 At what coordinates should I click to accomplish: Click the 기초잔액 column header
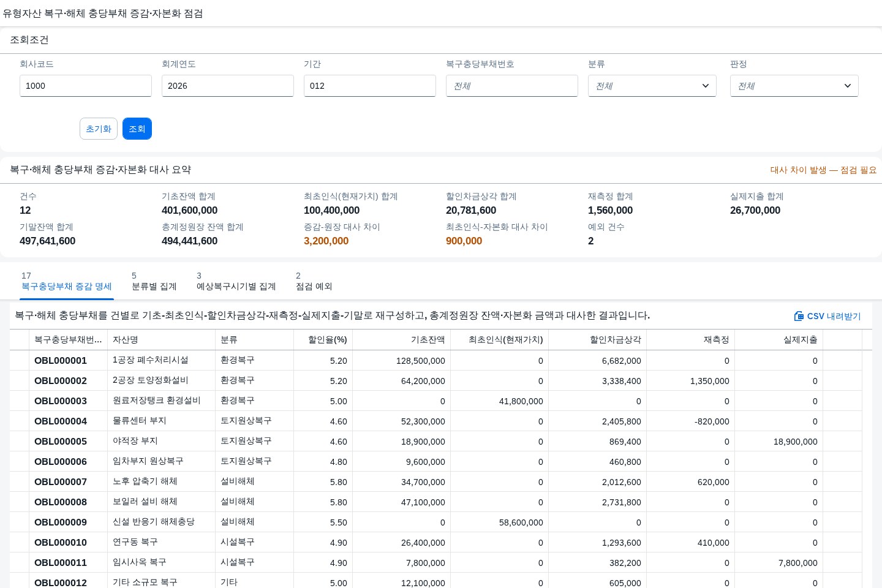(x=402, y=339)
